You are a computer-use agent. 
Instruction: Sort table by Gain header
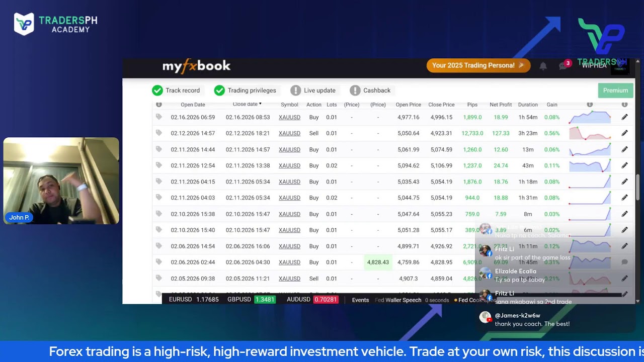coord(552,105)
